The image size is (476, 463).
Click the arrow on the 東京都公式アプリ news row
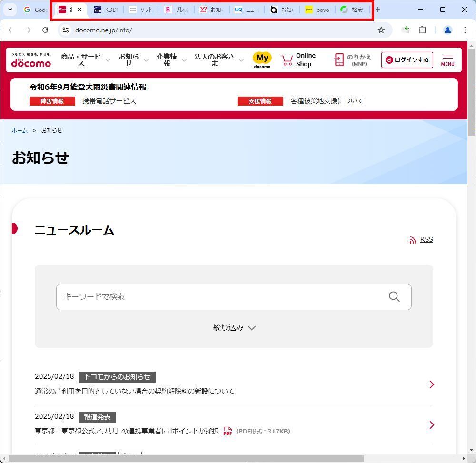click(x=432, y=425)
